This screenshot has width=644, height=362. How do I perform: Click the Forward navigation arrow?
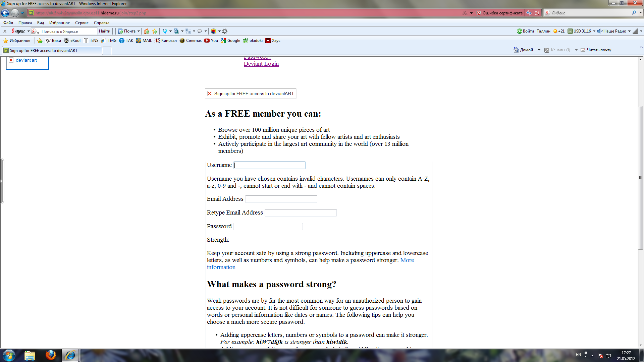(15, 13)
